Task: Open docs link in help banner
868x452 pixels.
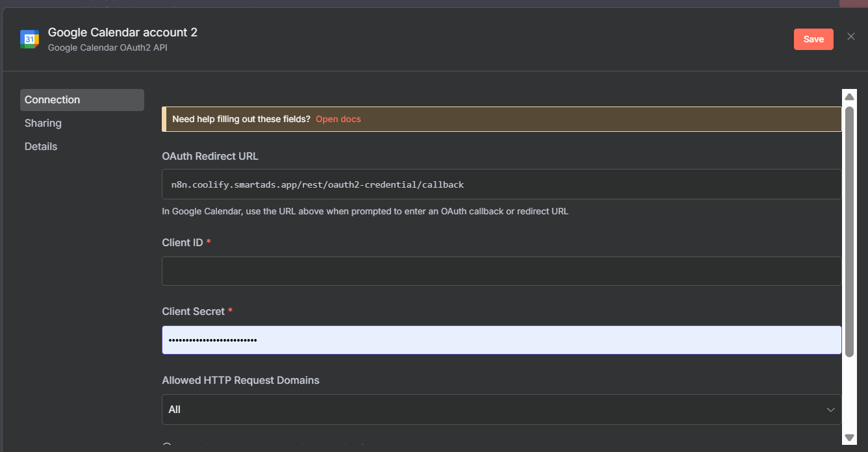Action: pos(338,119)
